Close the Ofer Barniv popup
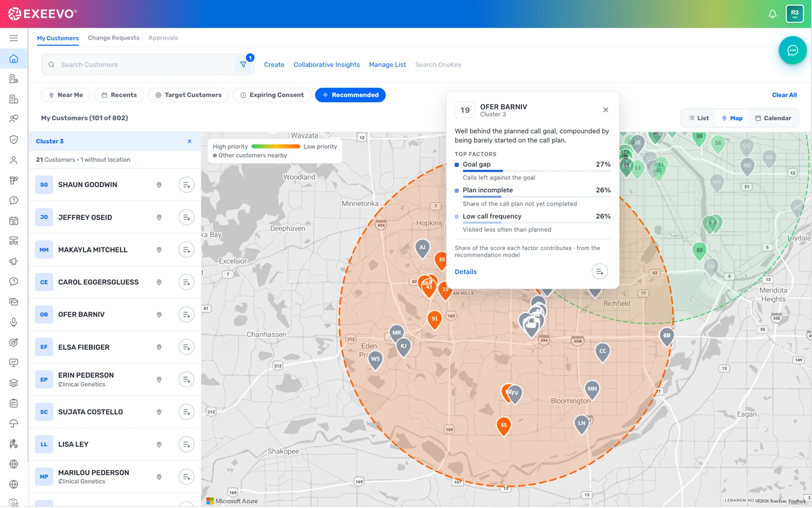This screenshot has height=508, width=812. click(x=605, y=110)
